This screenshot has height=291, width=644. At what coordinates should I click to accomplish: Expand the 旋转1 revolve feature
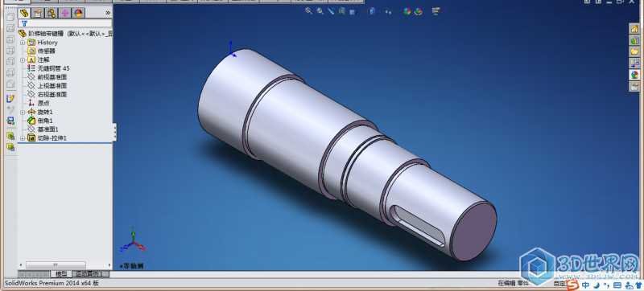pos(23,112)
